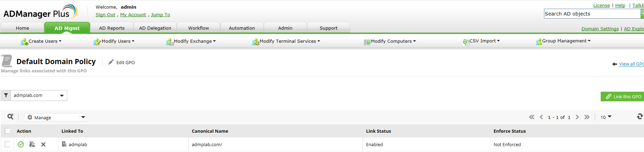
Task: Click the Modify Exchange icon
Action: [x=170, y=42]
